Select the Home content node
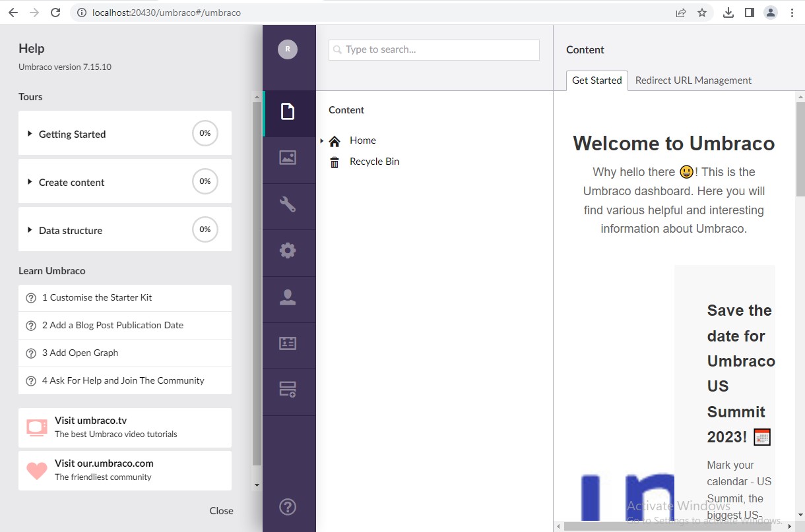The width and height of the screenshot is (805, 532). (363, 141)
